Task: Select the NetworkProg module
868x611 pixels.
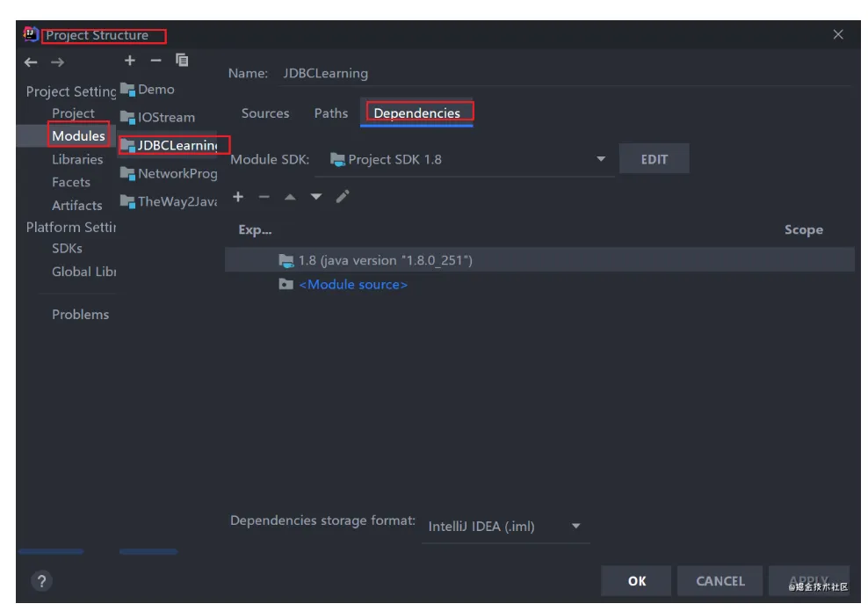Action: point(177,174)
